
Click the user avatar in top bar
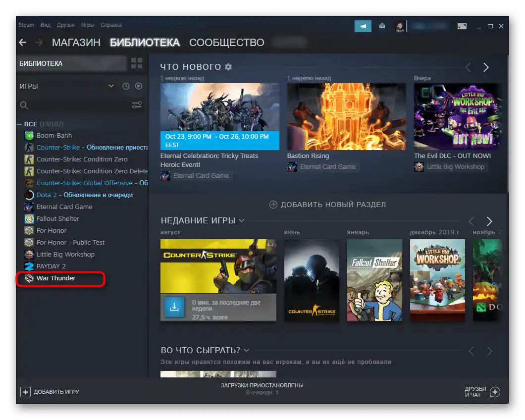[399, 26]
